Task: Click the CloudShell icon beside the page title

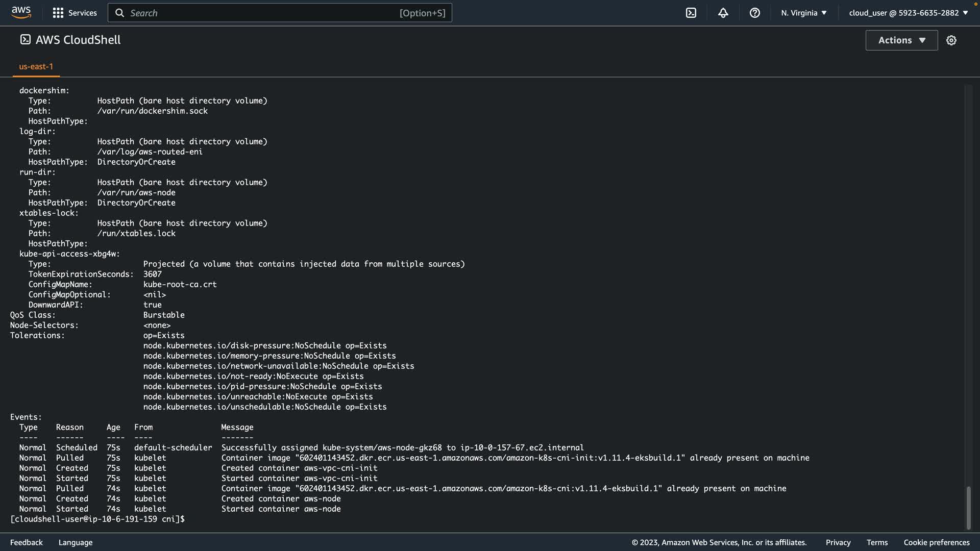Action: point(25,40)
